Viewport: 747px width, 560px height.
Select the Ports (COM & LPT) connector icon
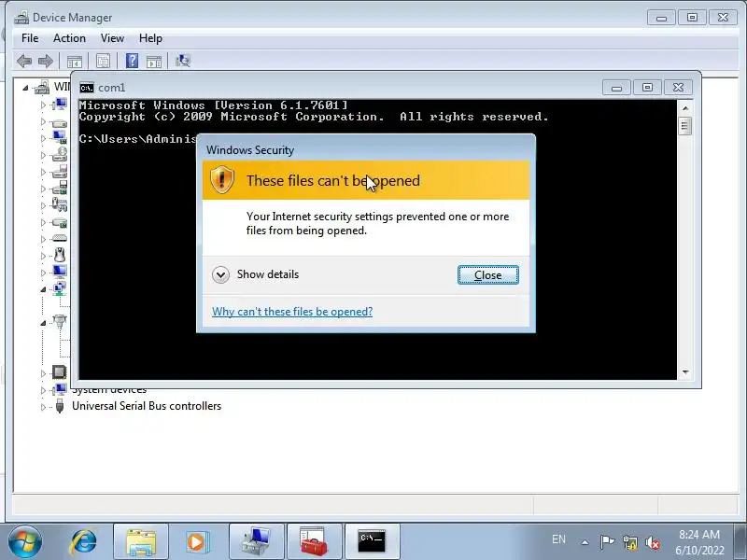coord(60,322)
